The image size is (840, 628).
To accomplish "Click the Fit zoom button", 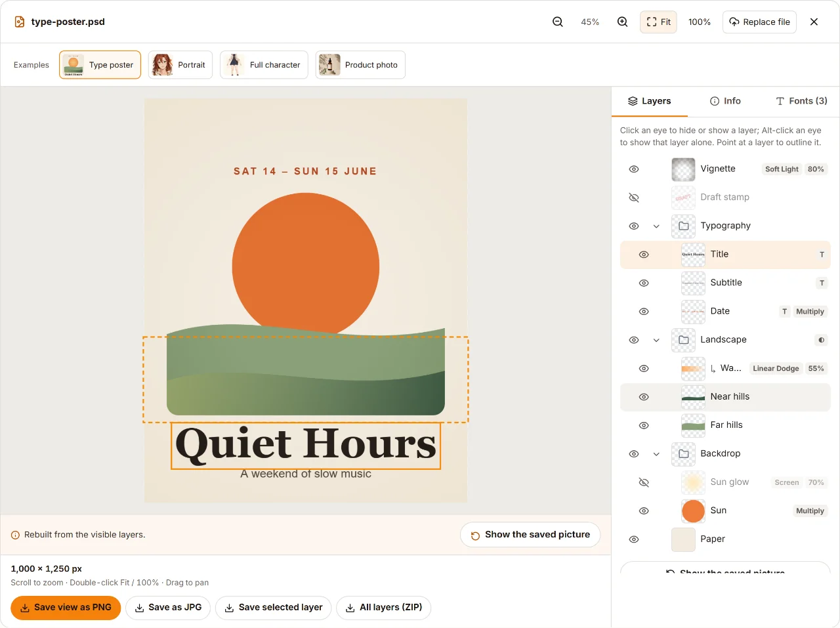I will coord(658,22).
